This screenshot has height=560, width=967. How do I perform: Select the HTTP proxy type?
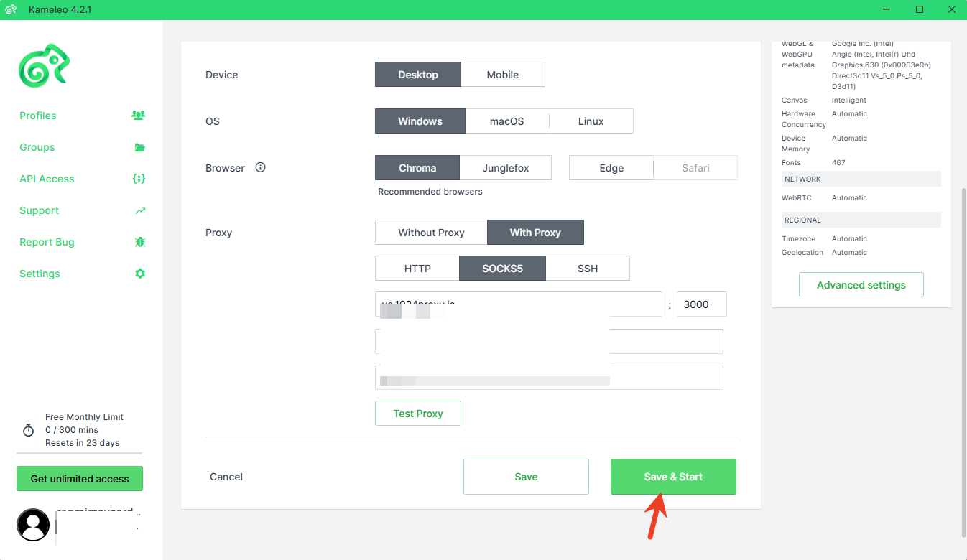coord(417,269)
